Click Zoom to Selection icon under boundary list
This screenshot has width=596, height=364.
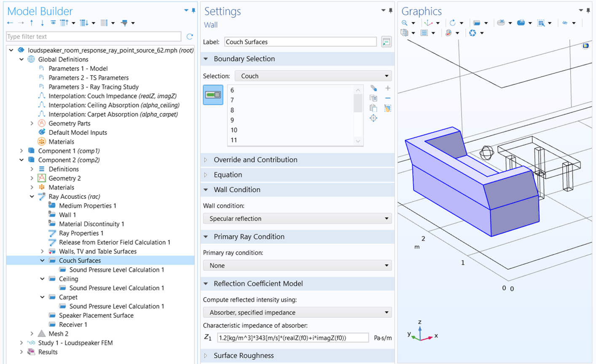373,118
